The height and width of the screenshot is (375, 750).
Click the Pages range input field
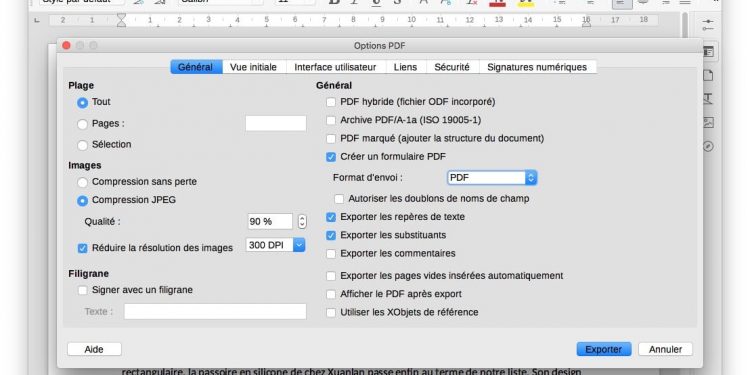(276, 123)
